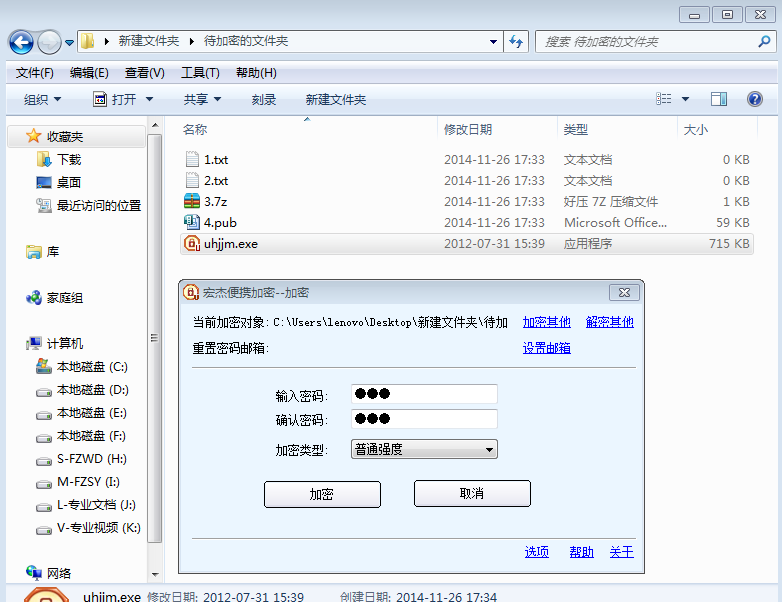The height and width of the screenshot is (602, 782).
Task: Expand the arrow next to 打开
Action: pyautogui.click(x=149, y=99)
